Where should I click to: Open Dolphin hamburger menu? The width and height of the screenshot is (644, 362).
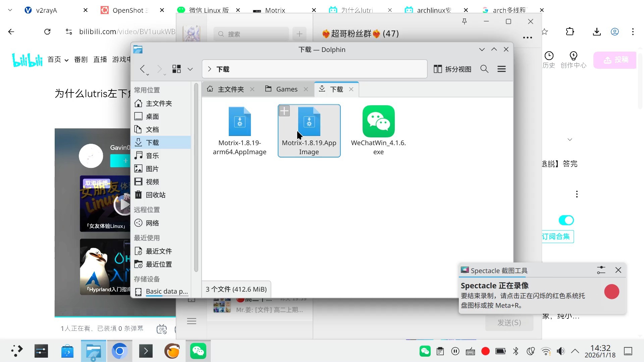(501, 69)
